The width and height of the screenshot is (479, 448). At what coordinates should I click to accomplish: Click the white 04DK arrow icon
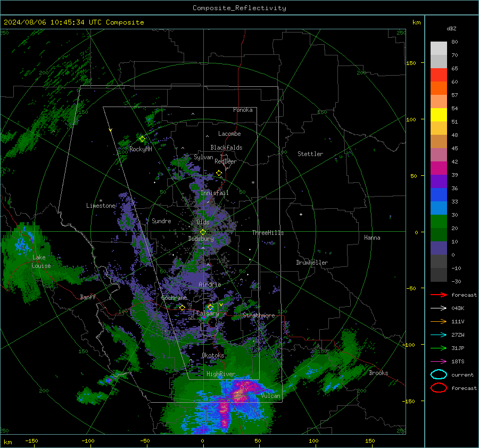439,308
